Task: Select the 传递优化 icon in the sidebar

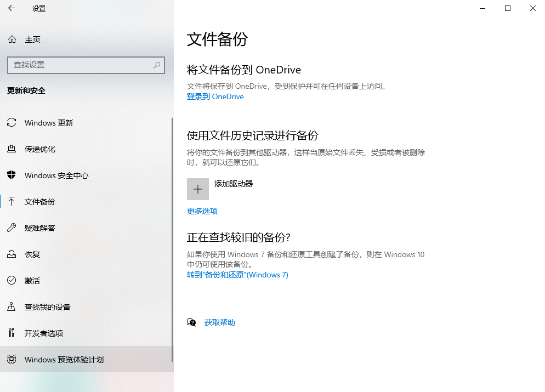Action: coord(12,149)
